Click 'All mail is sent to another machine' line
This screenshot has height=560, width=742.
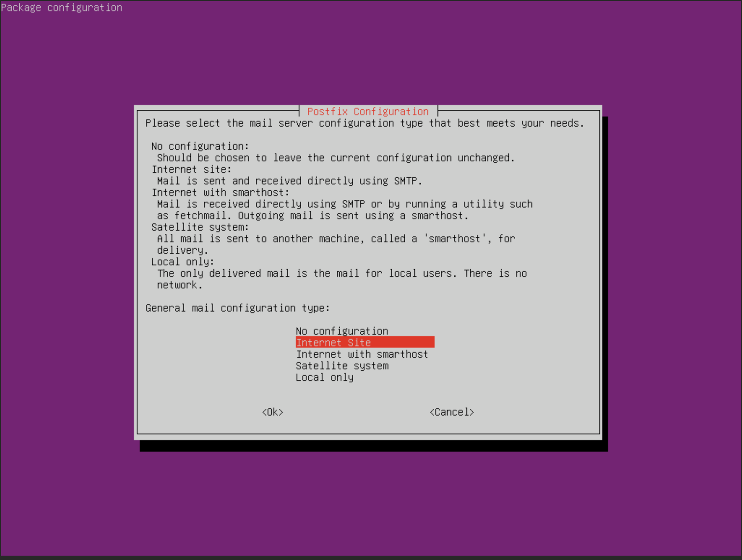(336, 238)
